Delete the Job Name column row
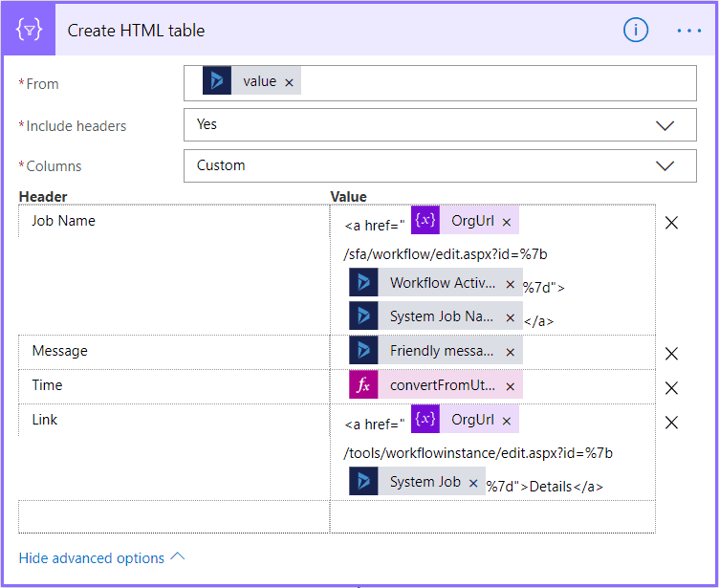The width and height of the screenshot is (719, 588). [x=671, y=223]
